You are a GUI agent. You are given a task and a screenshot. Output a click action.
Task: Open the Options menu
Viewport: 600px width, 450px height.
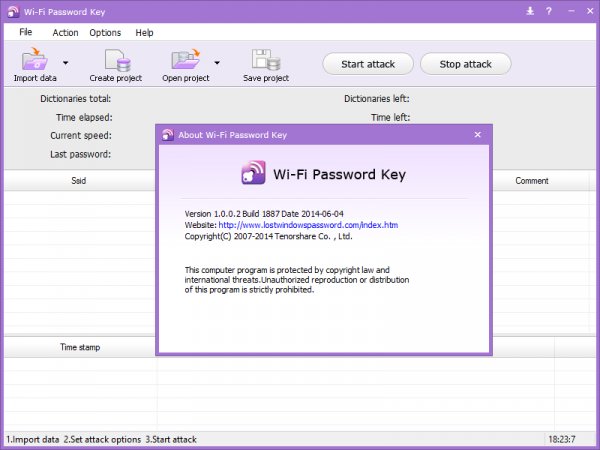(105, 33)
